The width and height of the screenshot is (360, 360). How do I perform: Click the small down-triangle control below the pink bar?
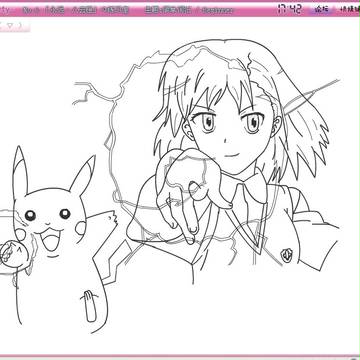pos(10,26)
